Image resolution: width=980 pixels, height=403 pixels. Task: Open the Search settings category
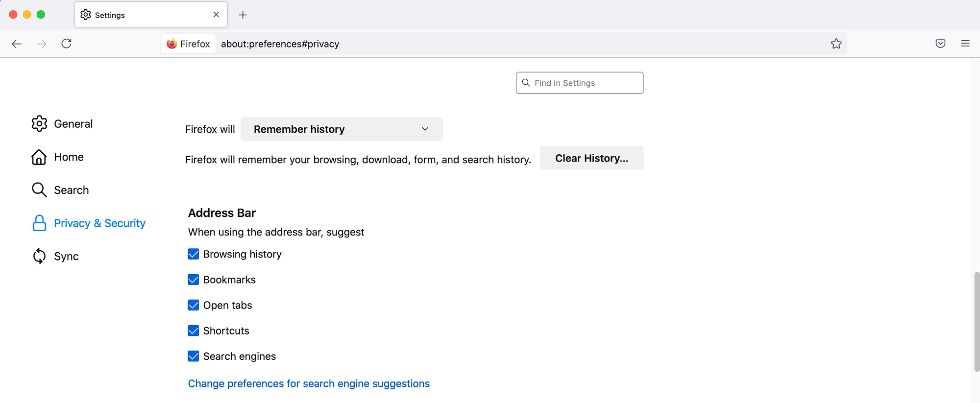click(60, 190)
